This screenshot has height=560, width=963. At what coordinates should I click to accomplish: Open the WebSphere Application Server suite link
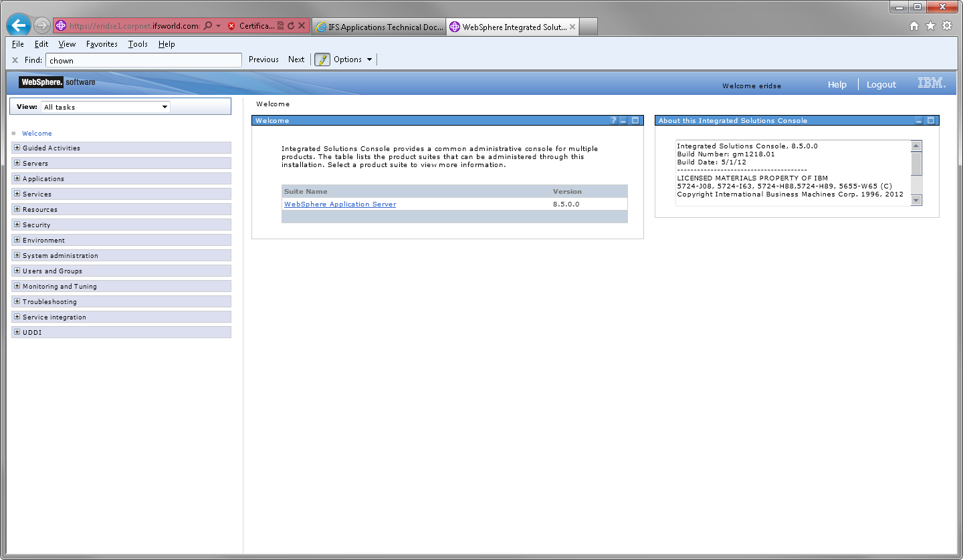340,204
